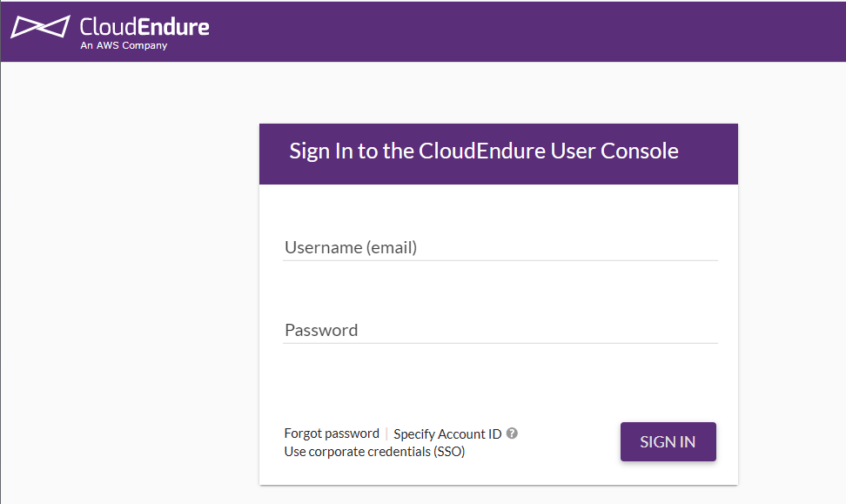Click the "An AWS Company" tagline

(124, 46)
